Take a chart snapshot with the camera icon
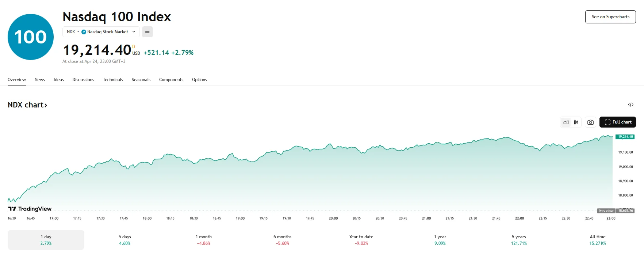This screenshot has width=644, height=254. [590, 122]
